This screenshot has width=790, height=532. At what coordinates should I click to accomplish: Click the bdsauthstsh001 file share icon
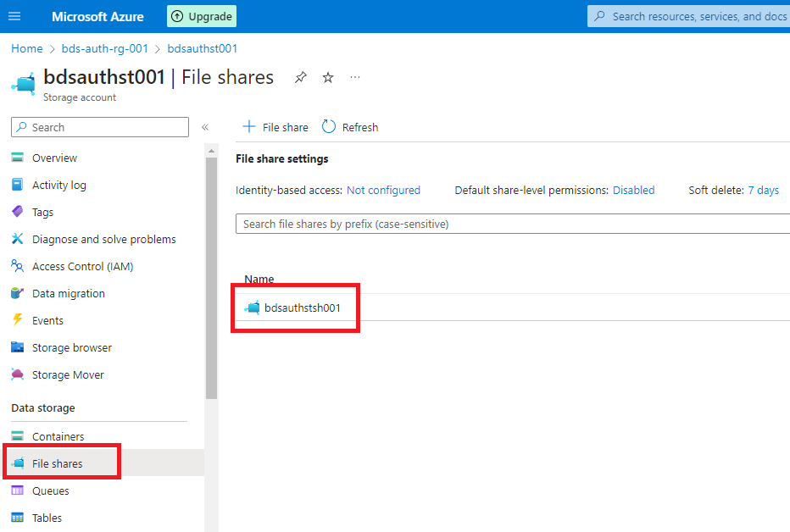(253, 308)
